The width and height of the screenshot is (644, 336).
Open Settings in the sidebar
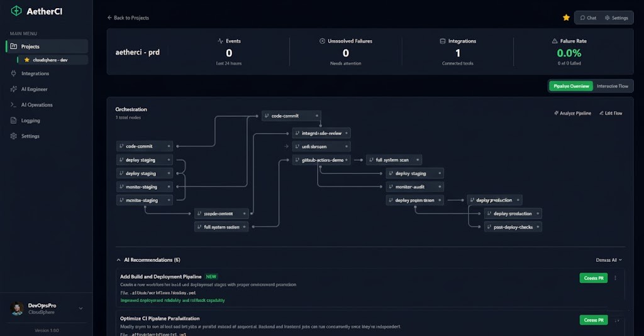[x=30, y=136]
